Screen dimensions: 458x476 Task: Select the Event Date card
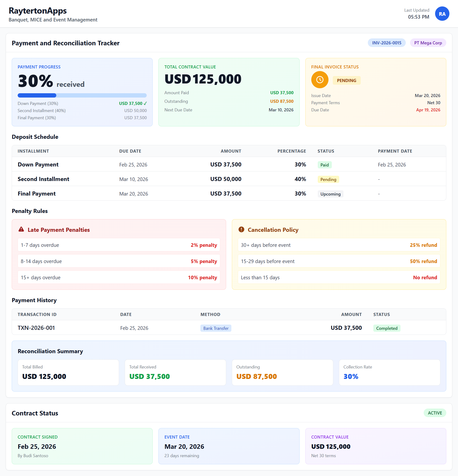pos(229,446)
